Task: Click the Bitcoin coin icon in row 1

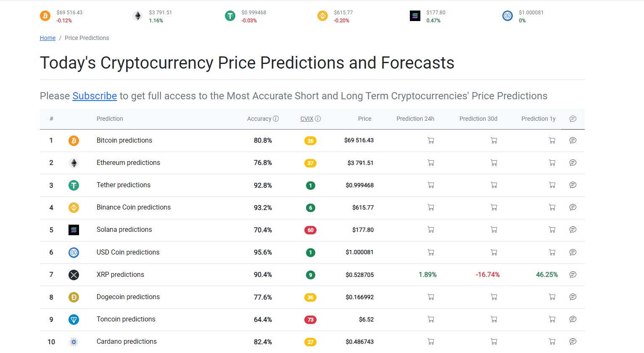Action: coord(74,141)
